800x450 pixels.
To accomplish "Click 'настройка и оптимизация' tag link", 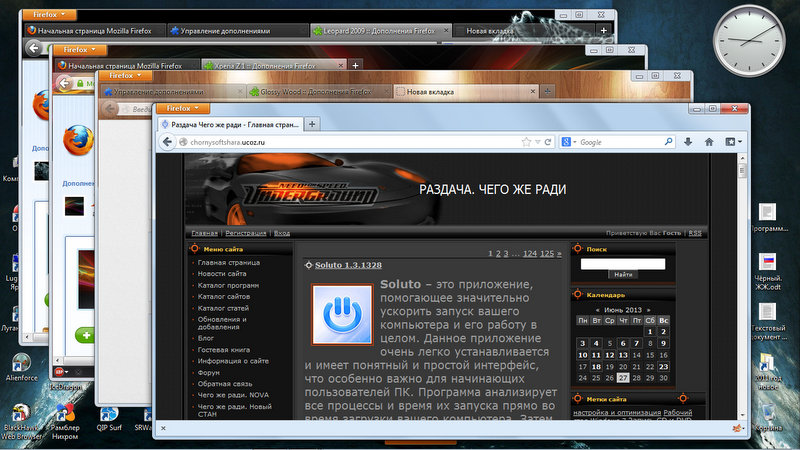I will (617, 412).
